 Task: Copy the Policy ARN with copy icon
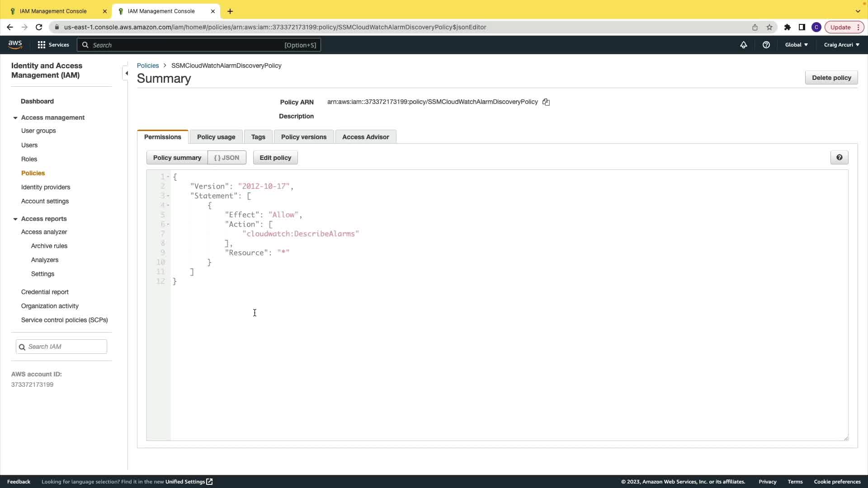(546, 102)
